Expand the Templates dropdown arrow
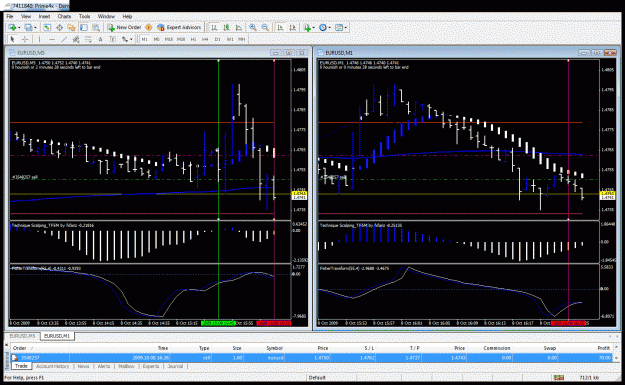625x385 pixels. 345,28
